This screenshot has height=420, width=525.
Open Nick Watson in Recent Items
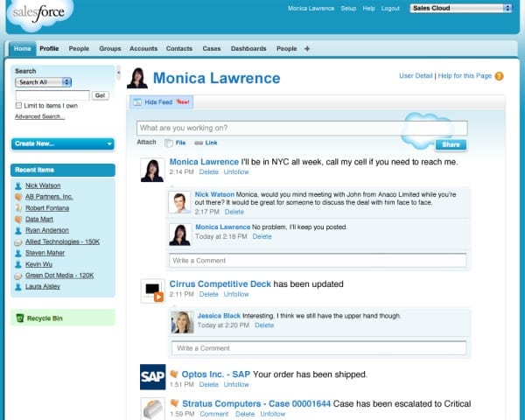[x=43, y=185]
